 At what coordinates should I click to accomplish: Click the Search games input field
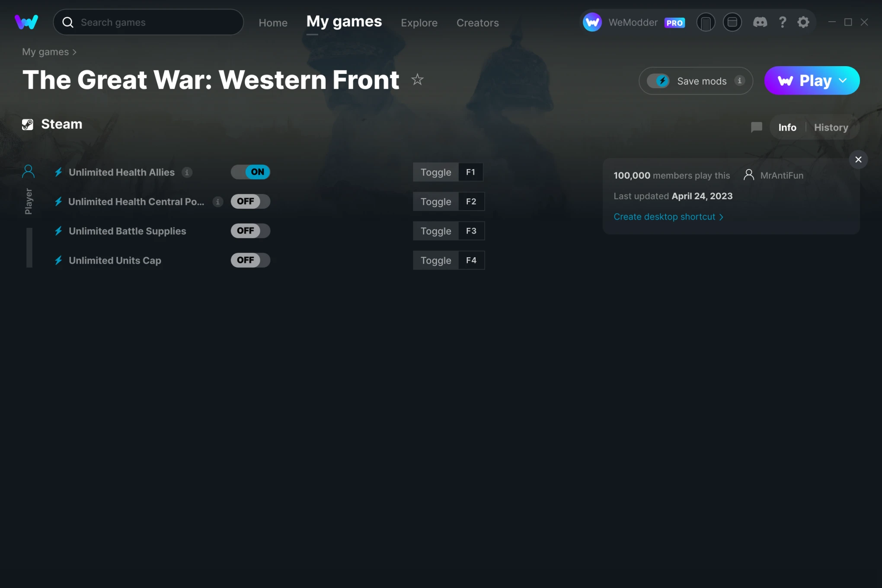click(148, 22)
